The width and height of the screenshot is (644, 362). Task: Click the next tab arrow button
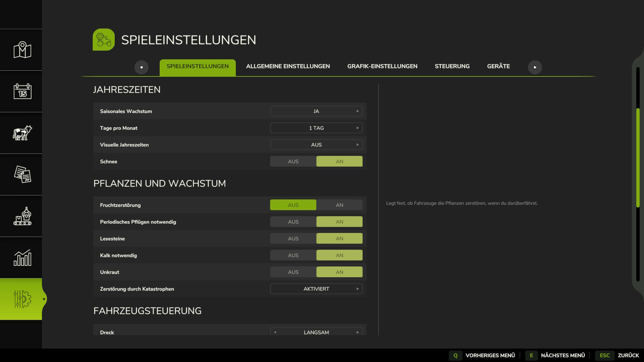pyautogui.click(x=535, y=67)
